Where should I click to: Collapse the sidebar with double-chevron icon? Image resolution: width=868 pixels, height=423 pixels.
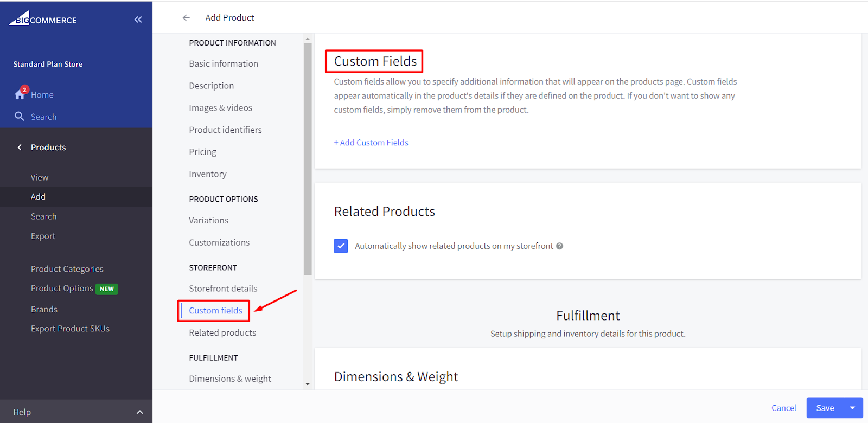pos(138,20)
